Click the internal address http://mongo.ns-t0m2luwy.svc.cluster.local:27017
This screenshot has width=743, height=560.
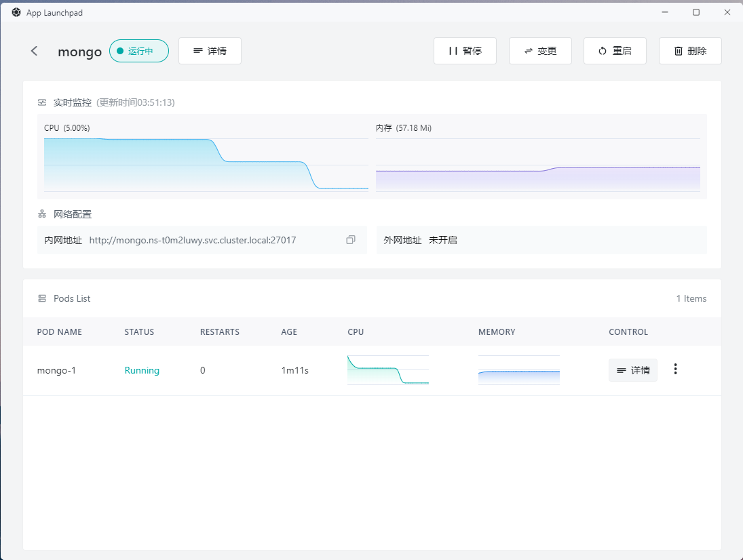(x=193, y=240)
